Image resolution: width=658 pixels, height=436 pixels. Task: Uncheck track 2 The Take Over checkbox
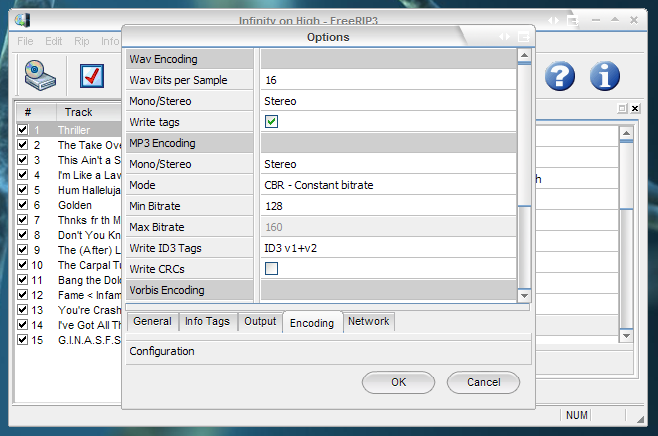click(23, 145)
